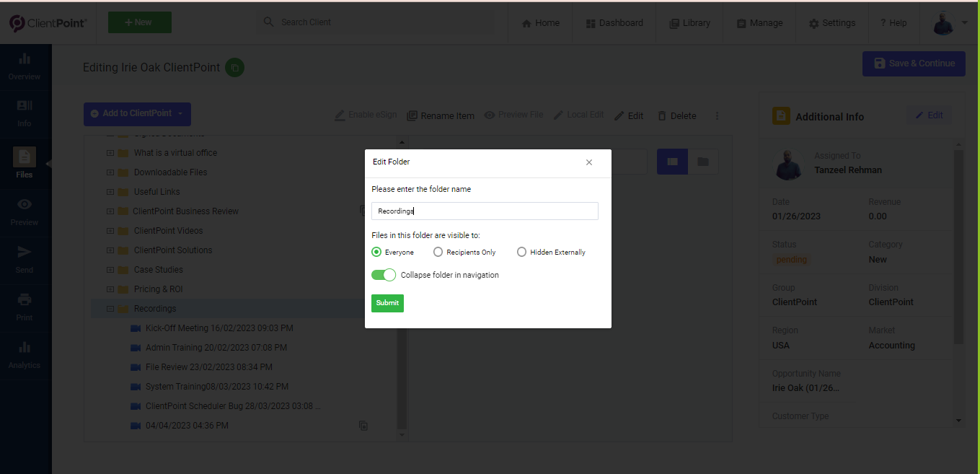The image size is (980, 474).
Task: Expand the ClientPoint Videos folder
Action: [110, 231]
